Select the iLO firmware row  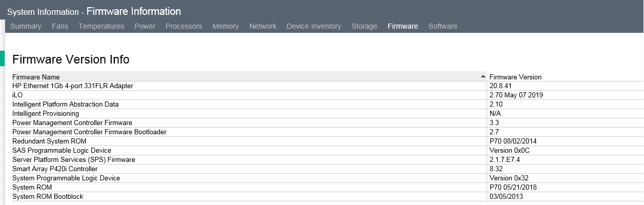pos(17,95)
